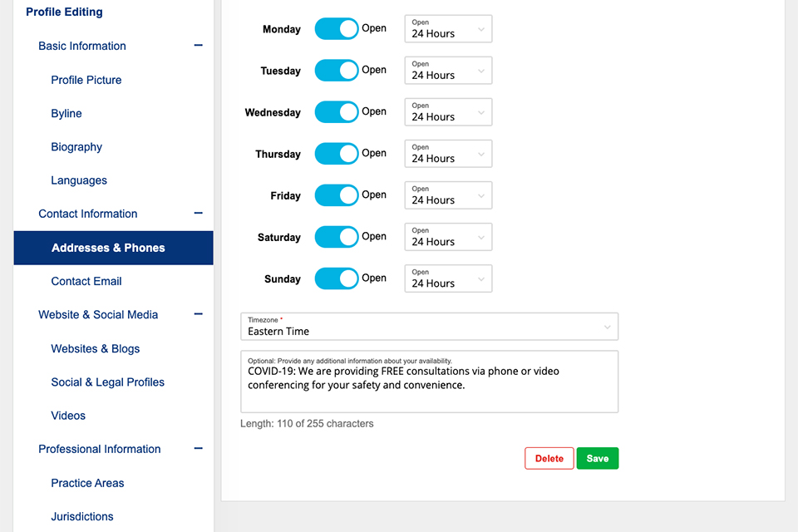Screen dimensions: 798x532
Task: Open the Friday hours dropdown
Action: coord(448,195)
